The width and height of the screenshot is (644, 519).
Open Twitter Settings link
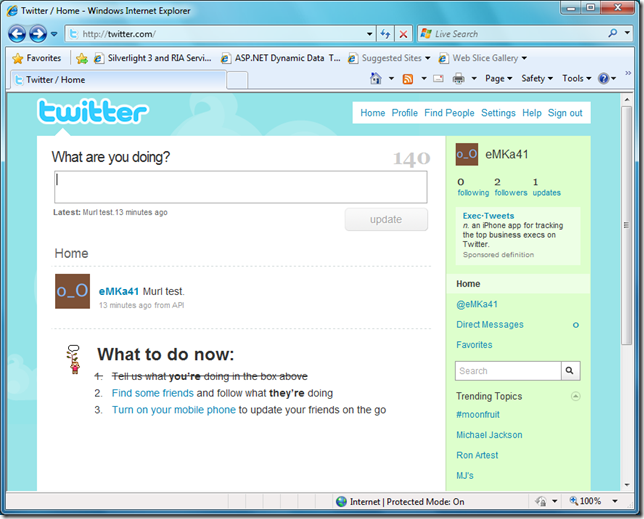pyautogui.click(x=498, y=113)
